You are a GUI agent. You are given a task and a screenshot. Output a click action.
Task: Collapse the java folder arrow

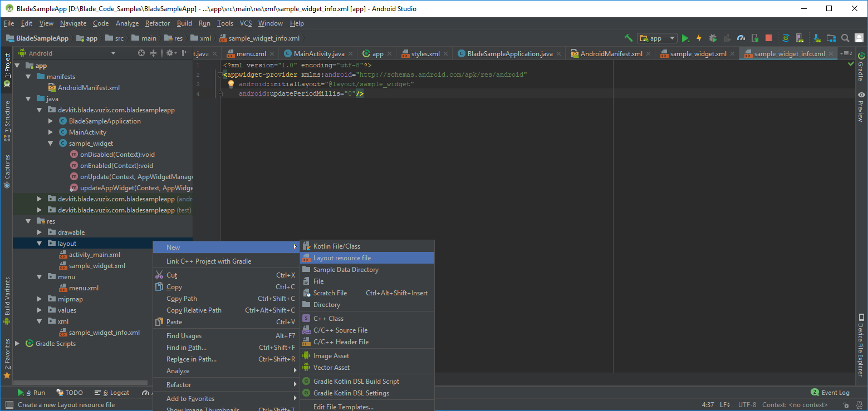pyautogui.click(x=28, y=98)
